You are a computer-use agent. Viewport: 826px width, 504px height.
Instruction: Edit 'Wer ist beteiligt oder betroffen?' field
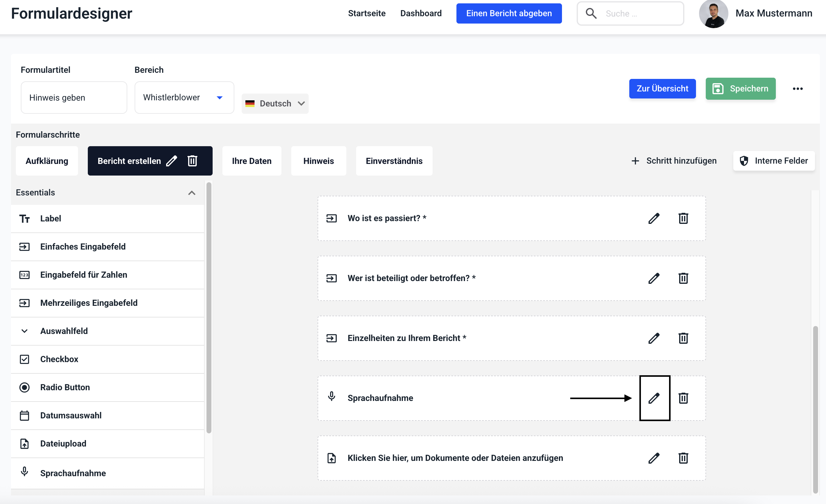coord(654,278)
